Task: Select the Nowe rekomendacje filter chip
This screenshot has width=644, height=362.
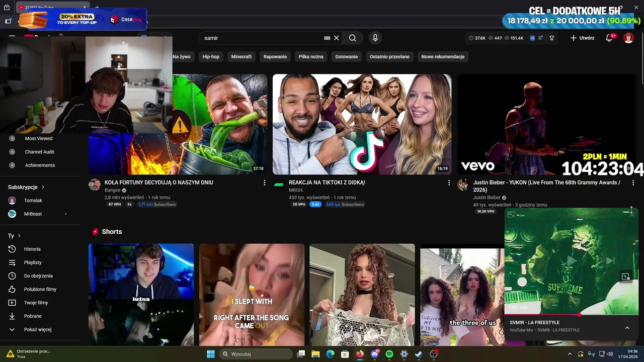Action: 443,57
